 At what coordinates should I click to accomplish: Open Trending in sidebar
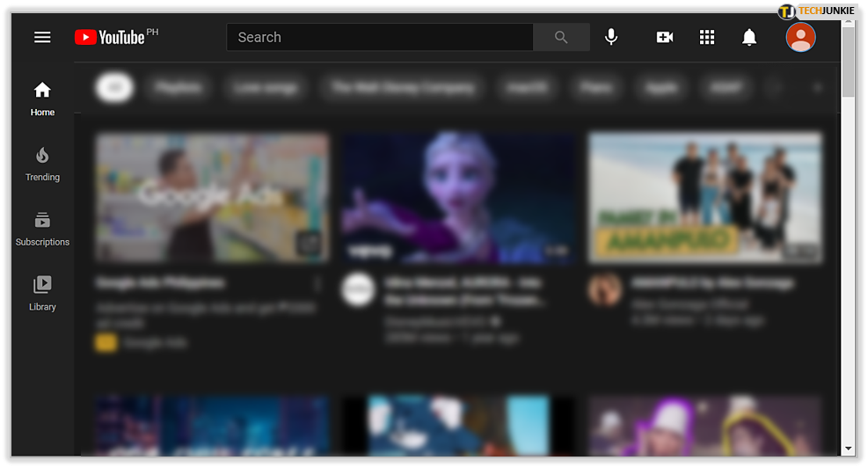[42, 165]
